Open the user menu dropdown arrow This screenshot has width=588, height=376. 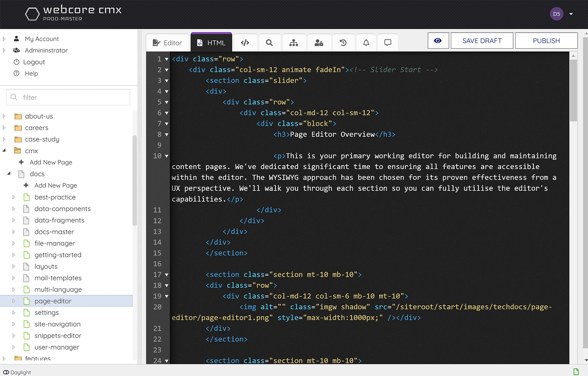tap(571, 14)
